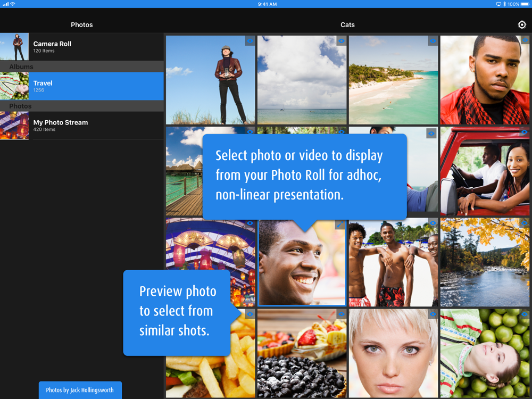Tap eye icon on the clouds over sea photo

point(342,41)
